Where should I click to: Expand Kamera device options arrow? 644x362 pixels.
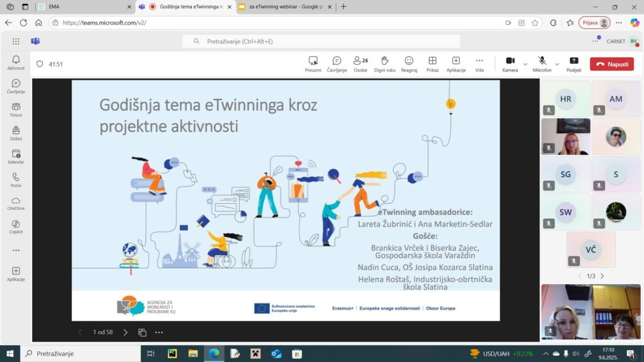coord(525,64)
